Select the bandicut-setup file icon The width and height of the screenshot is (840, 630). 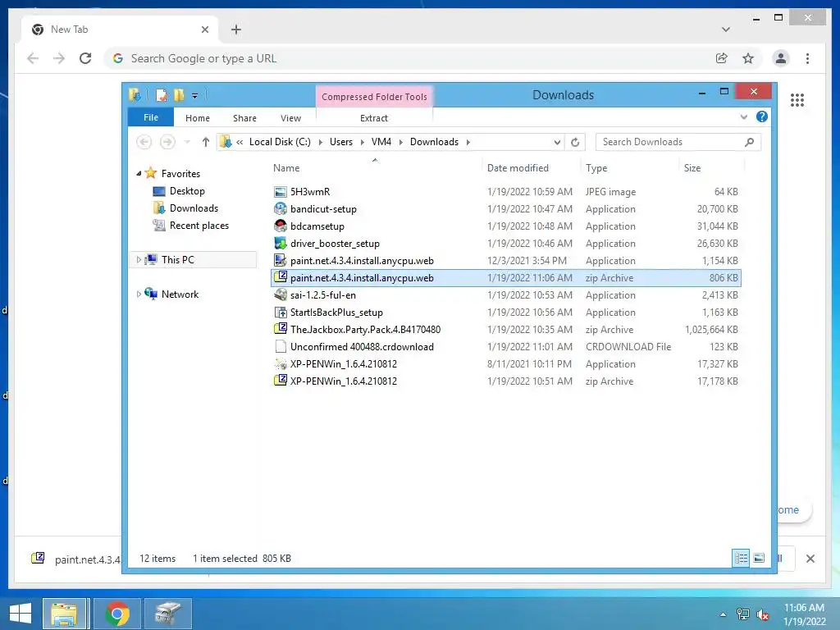point(281,209)
